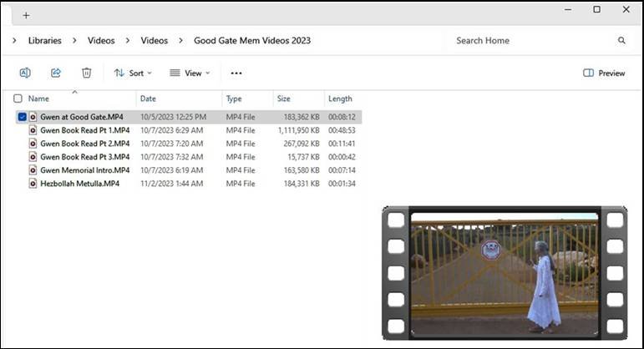Expand the chevron before Libraries breadcrumb
Screen dimensions: 644x349
coord(15,40)
